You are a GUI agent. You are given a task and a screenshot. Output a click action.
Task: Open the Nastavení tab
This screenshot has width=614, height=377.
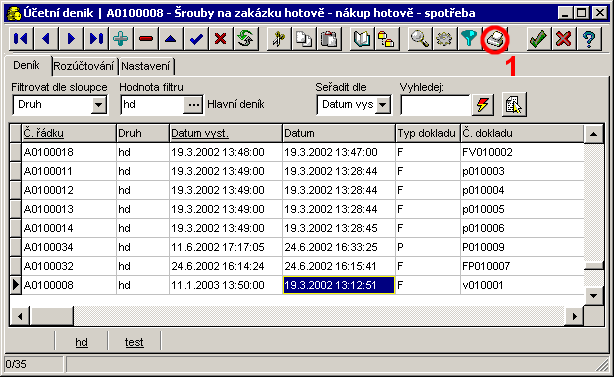pos(146,66)
